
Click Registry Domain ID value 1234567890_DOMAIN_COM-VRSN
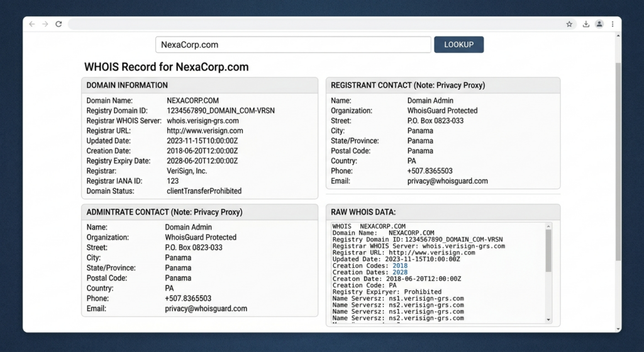pyautogui.click(x=221, y=111)
